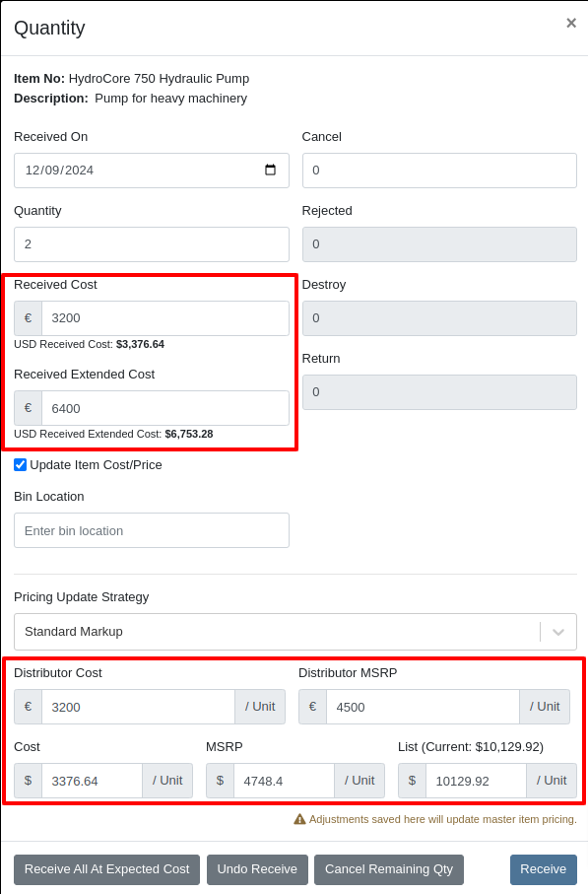Image resolution: width=588 pixels, height=894 pixels.
Task: Click the euro symbol beside Received Extended Cost
Action: coord(28,408)
